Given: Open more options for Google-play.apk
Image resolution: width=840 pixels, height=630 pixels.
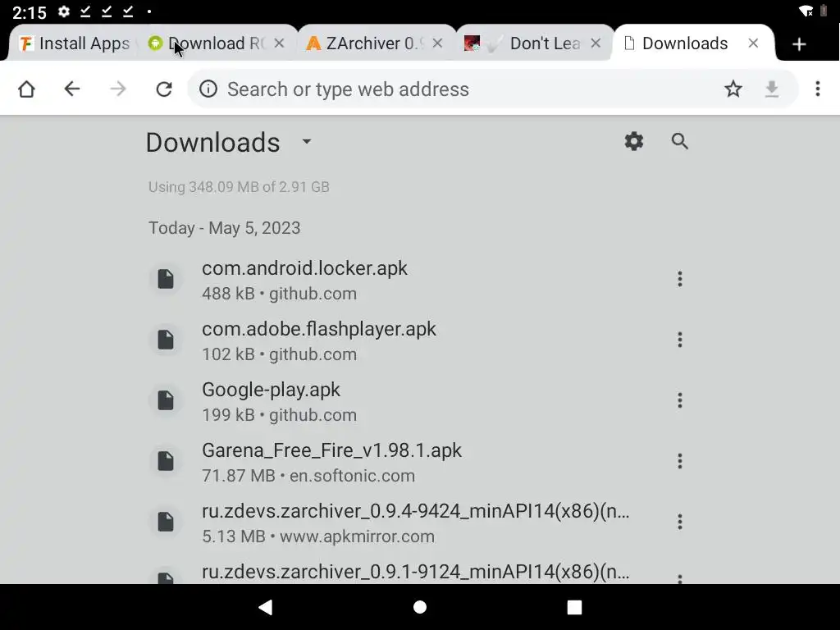Looking at the screenshot, I should (x=679, y=400).
